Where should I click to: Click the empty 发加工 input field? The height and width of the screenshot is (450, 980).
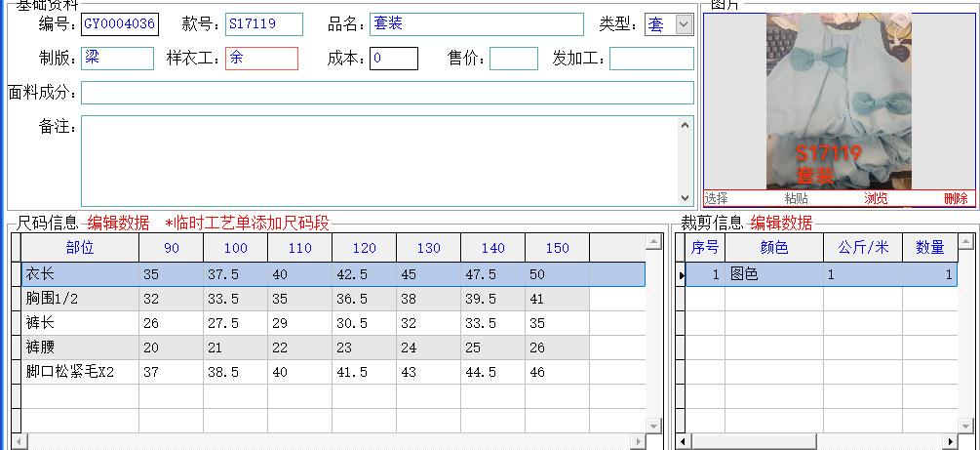point(651,59)
